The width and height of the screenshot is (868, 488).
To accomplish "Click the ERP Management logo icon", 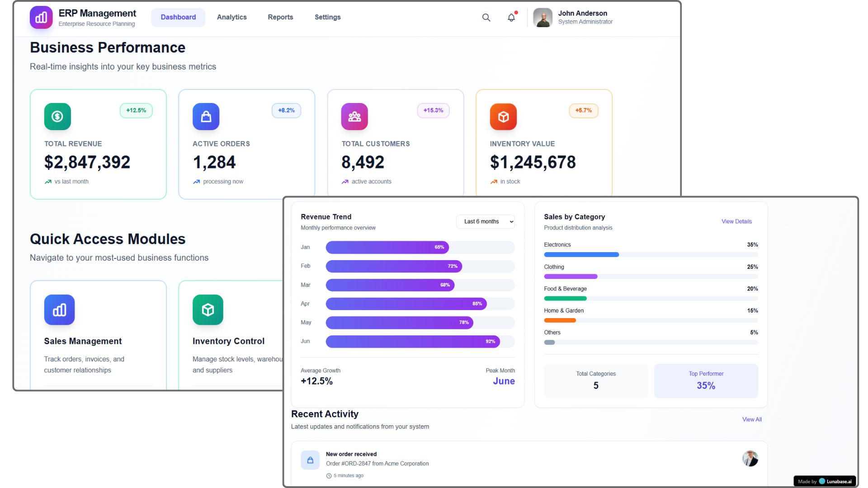I will (x=41, y=18).
